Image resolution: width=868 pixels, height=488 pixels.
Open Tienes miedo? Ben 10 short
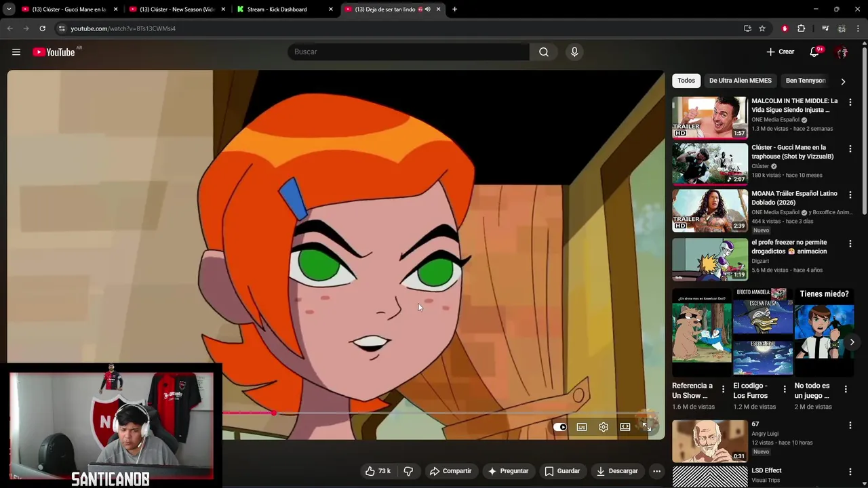[x=824, y=332]
